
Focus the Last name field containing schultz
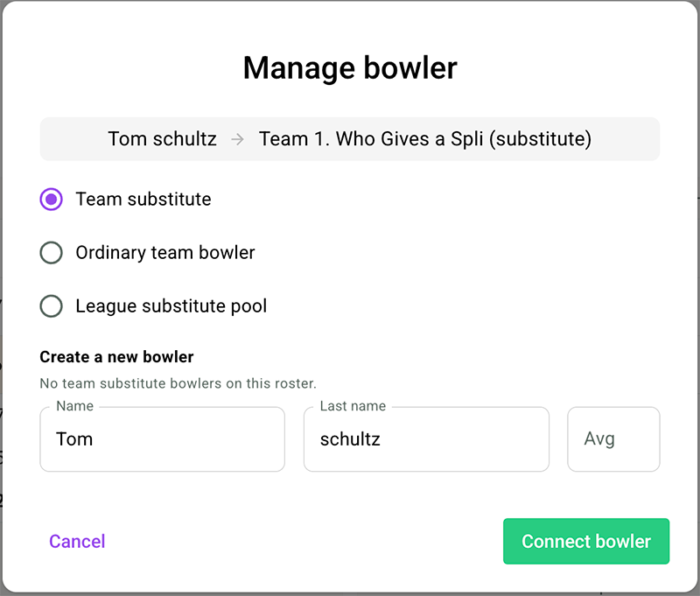[x=426, y=438]
